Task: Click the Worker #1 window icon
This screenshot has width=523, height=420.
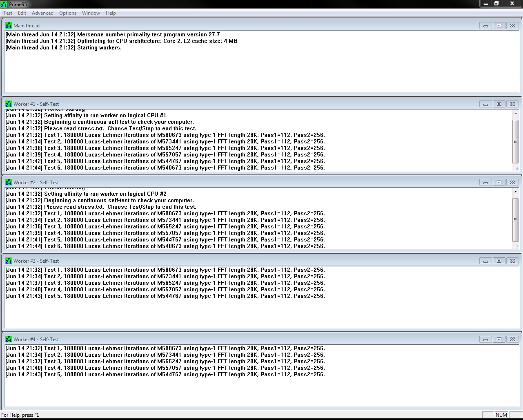Action: click(x=9, y=104)
